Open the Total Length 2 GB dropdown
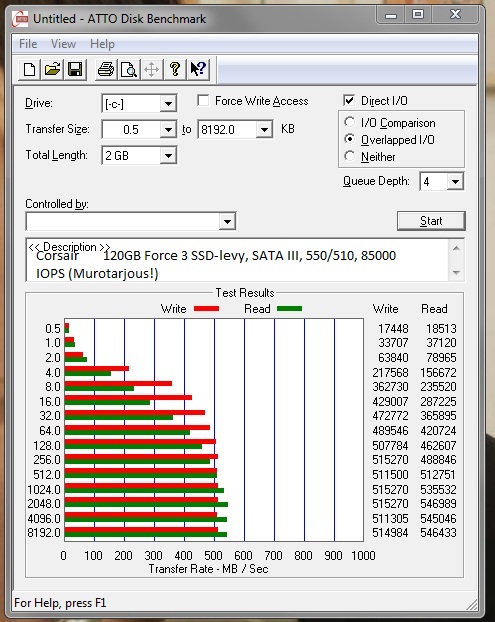Screen dimensions: 495x622 point(139,156)
